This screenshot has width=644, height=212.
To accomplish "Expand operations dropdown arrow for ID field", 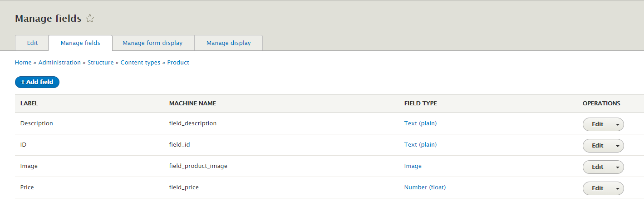I will (x=618, y=146).
